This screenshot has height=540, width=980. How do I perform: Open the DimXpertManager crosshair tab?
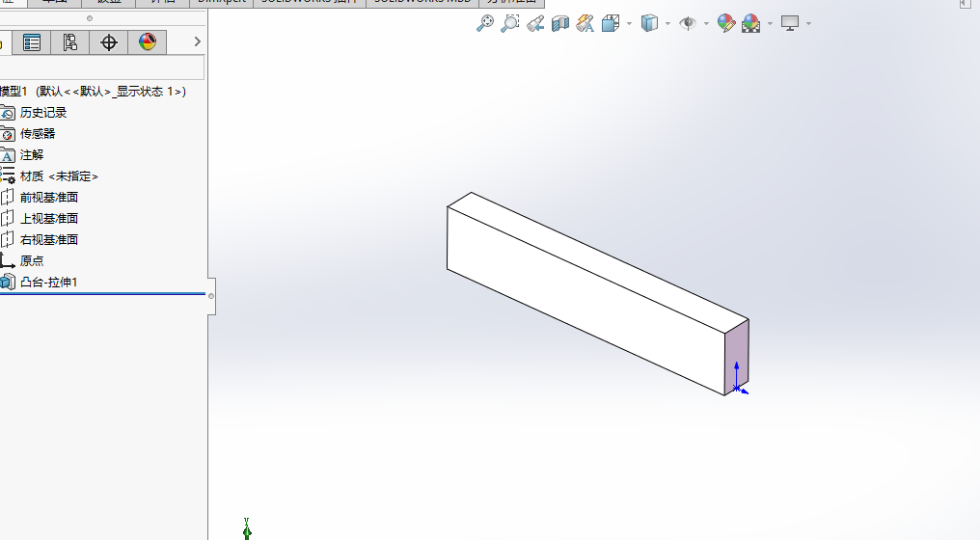click(109, 42)
